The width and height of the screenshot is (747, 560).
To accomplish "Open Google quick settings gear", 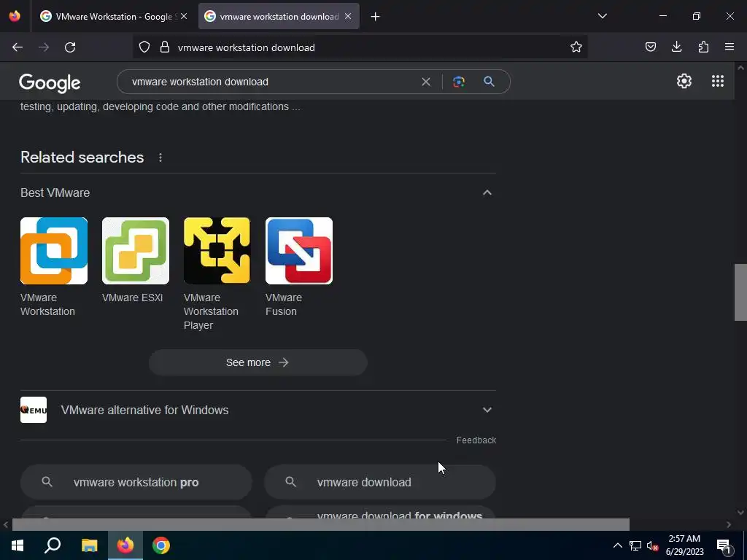I will tap(684, 82).
